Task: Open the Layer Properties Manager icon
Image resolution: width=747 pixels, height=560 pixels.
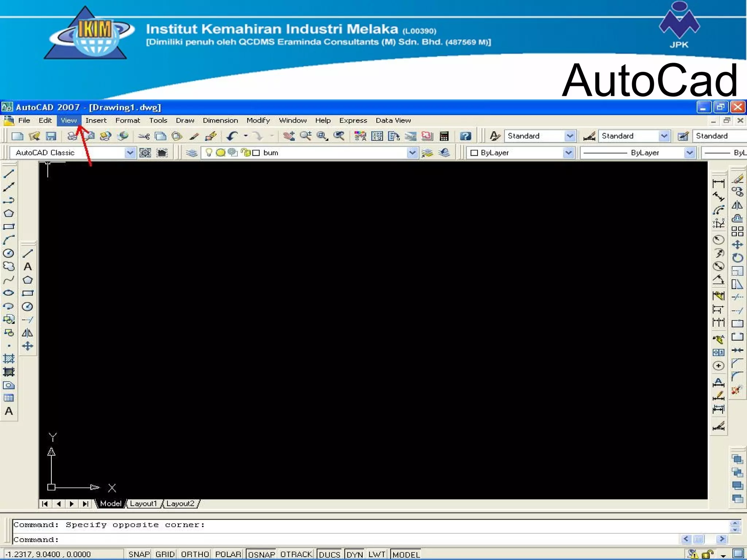Action: pos(191,153)
